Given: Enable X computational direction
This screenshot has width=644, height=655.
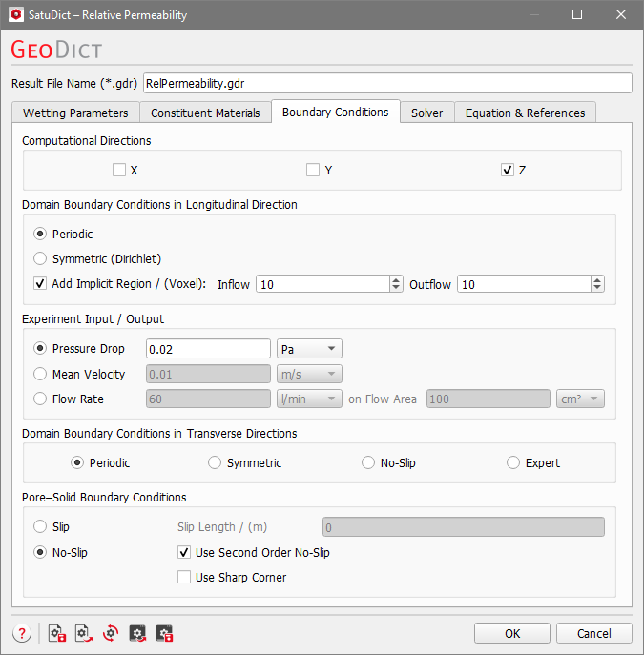Looking at the screenshot, I should click(x=119, y=170).
